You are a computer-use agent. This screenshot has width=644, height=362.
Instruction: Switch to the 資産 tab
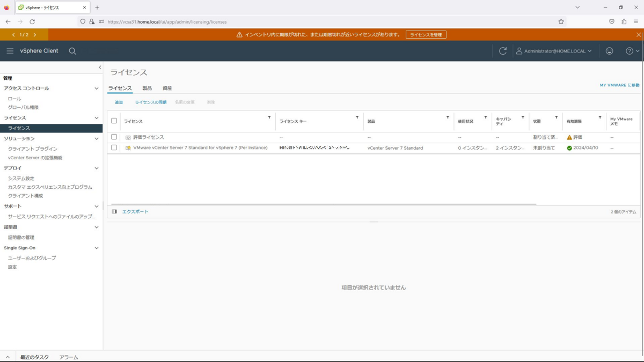click(167, 88)
